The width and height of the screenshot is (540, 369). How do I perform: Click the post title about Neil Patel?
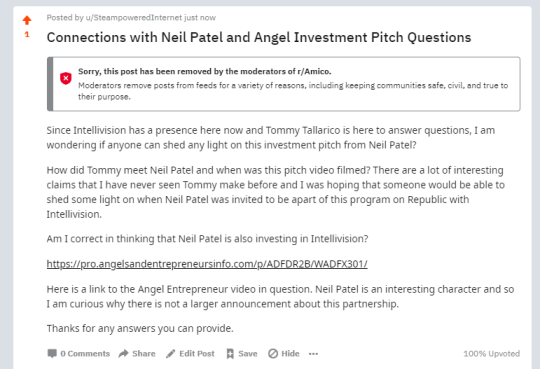point(259,37)
